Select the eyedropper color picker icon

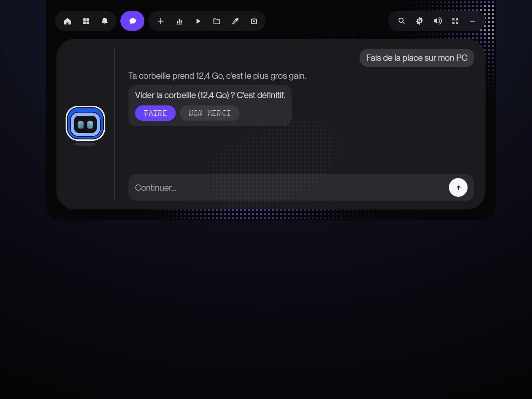coord(235,21)
